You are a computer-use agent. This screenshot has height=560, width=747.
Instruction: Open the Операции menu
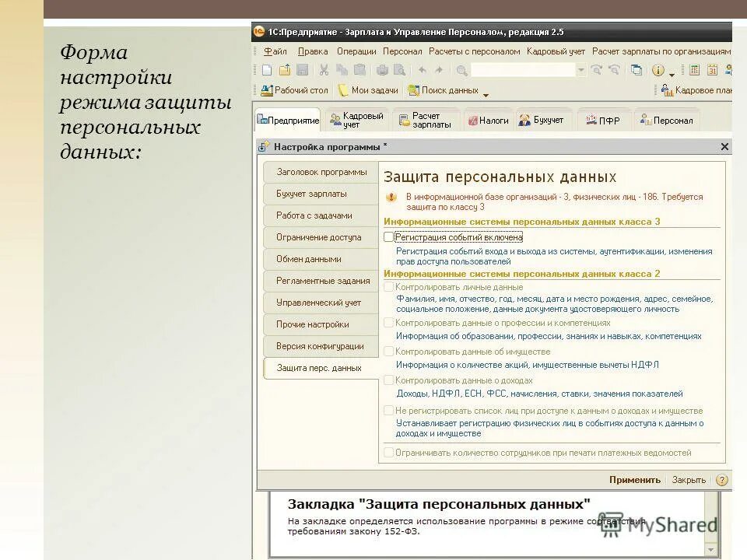click(356, 51)
